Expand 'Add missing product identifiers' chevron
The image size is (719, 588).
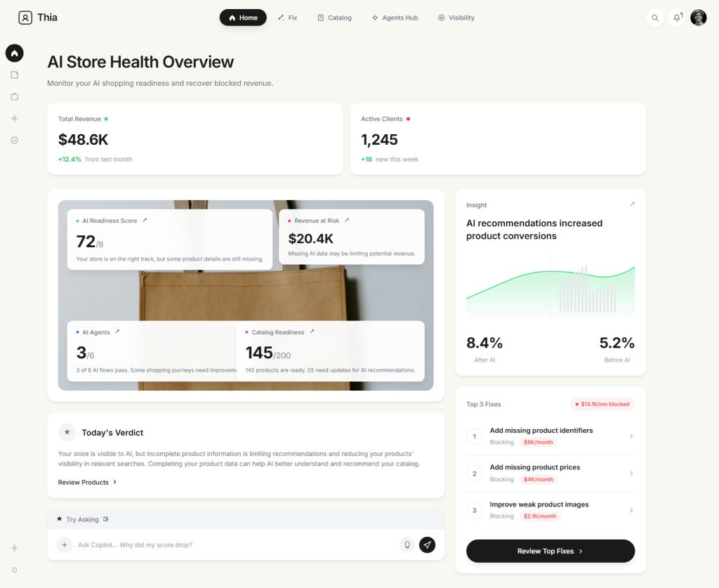tap(631, 436)
